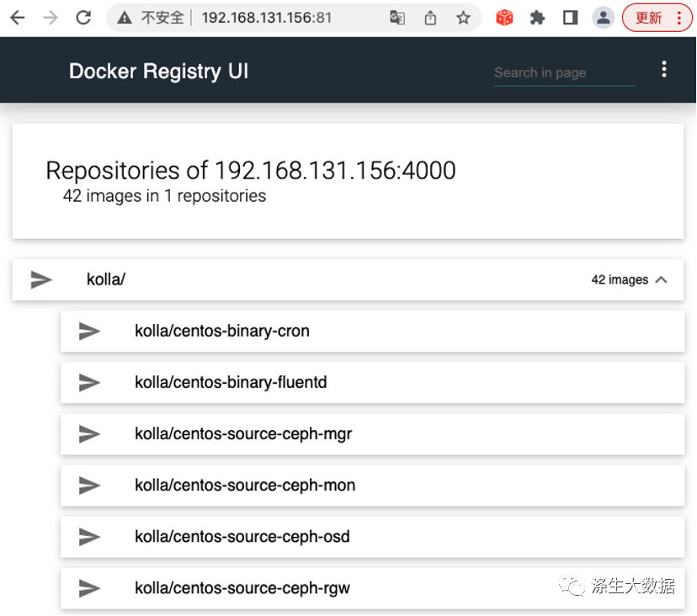Reload the page with the refresh icon

click(83, 18)
